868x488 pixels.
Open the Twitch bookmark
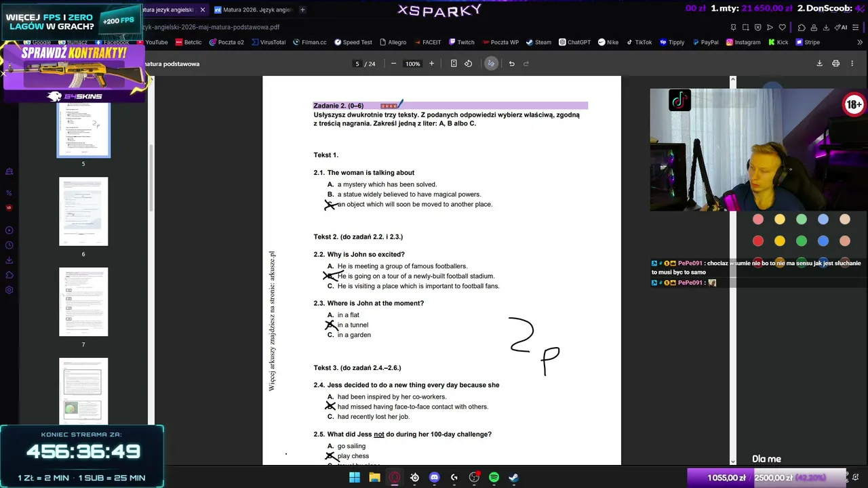pos(461,42)
